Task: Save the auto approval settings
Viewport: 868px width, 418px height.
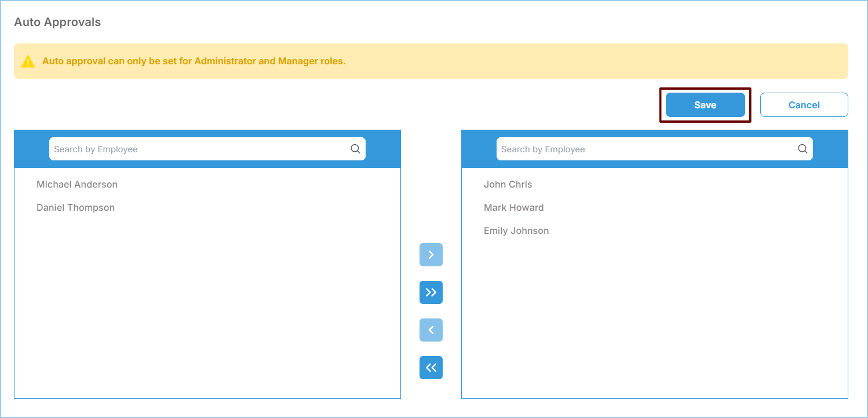Action: (x=705, y=105)
